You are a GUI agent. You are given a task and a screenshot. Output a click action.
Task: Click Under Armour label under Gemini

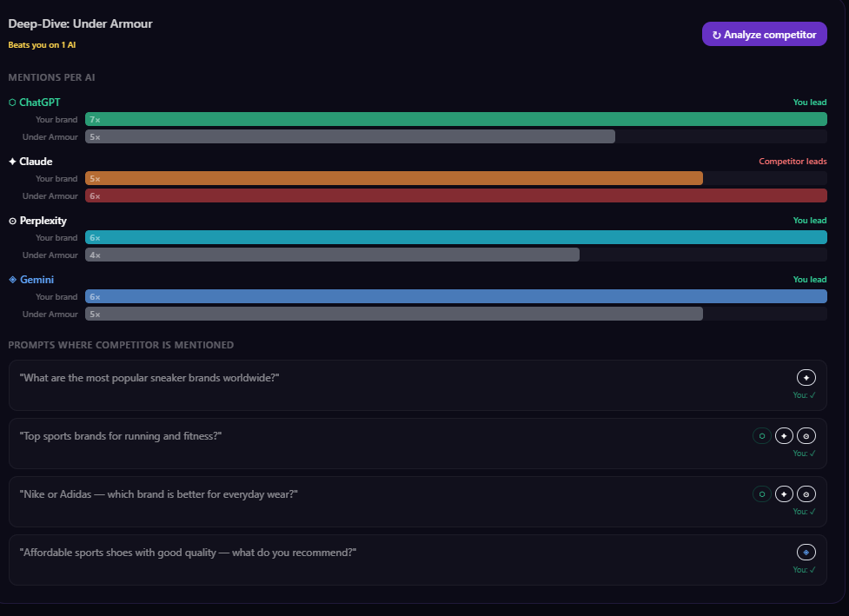pyautogui.click(x=50, y=314)
